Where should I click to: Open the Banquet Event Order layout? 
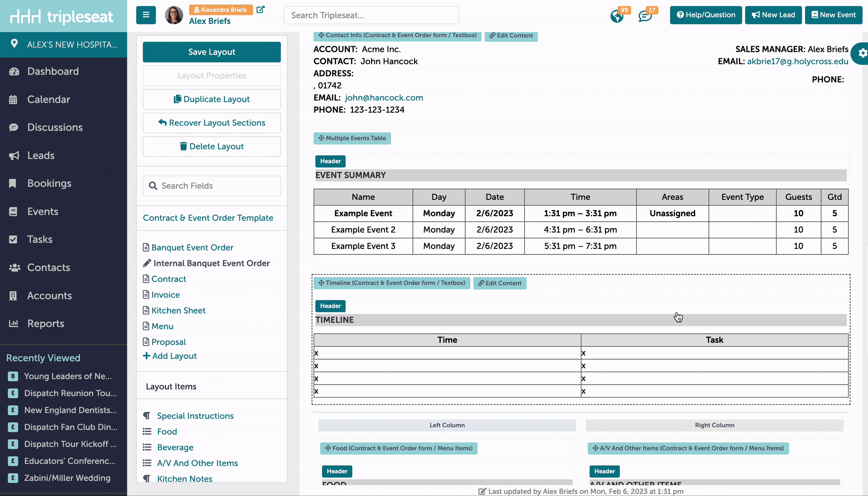(x=192, y=248)
